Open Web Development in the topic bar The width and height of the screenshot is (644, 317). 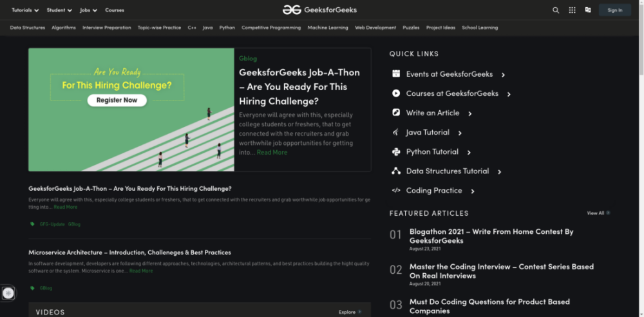coord(375,28)
